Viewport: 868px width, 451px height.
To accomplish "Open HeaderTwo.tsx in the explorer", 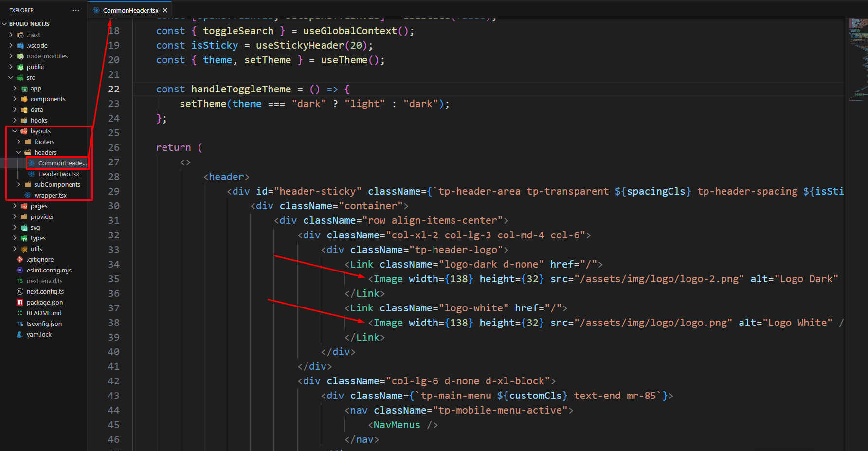I will pyautogui.click(x=58, y=174).
